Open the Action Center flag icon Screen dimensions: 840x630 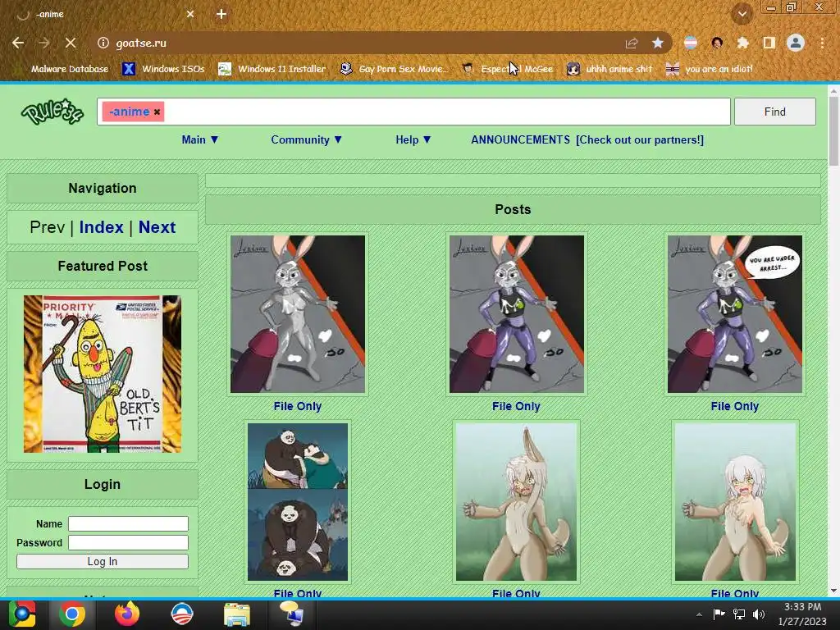point(719,614)
